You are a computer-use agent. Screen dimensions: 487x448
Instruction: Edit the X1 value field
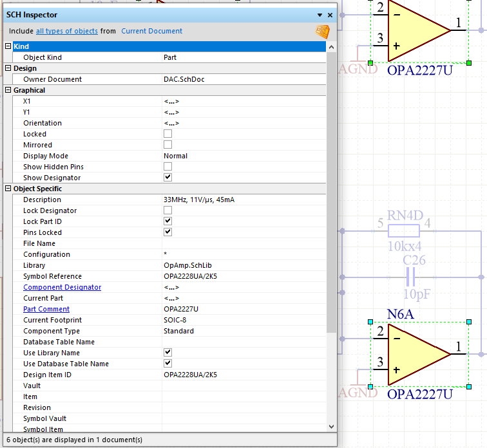click(x=243, y=101)
